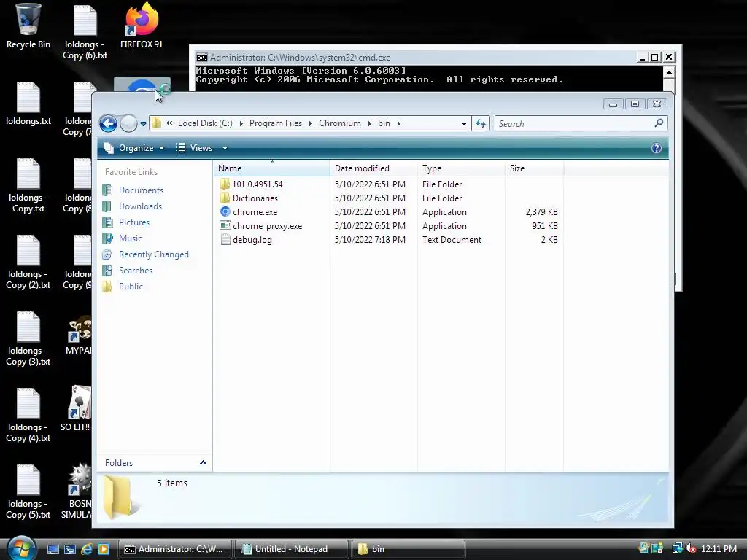This screenshot has height=560, width=747.
Task: Click the Refresh button beside address bar
Action: click(481, 124)
